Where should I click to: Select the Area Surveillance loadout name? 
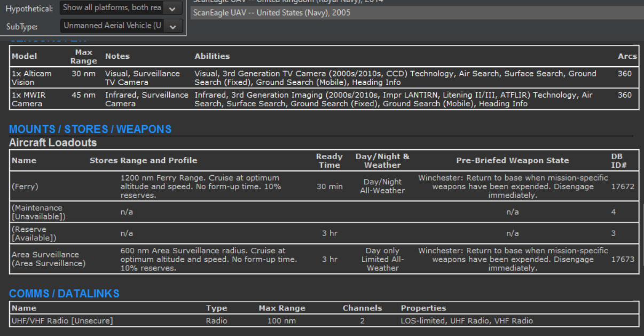49,259
